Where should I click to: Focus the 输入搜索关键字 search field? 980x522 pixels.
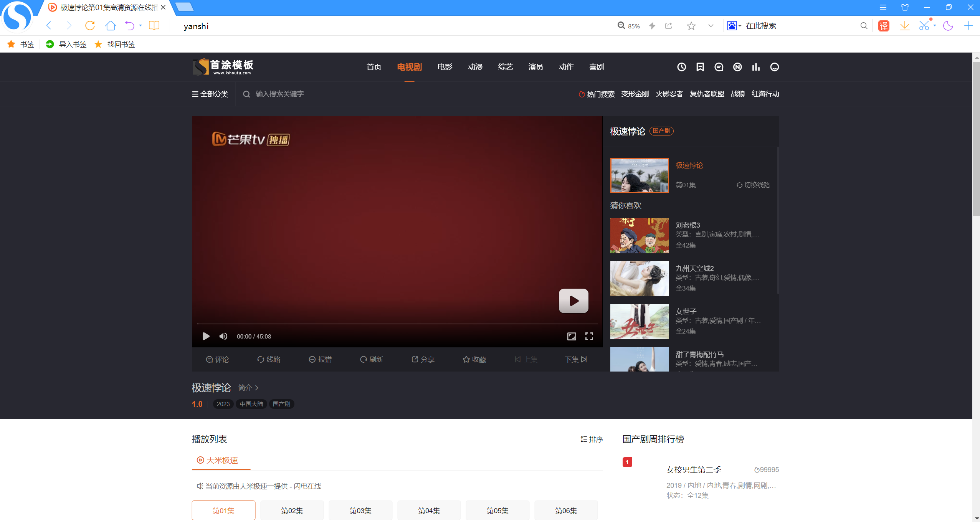279,94
